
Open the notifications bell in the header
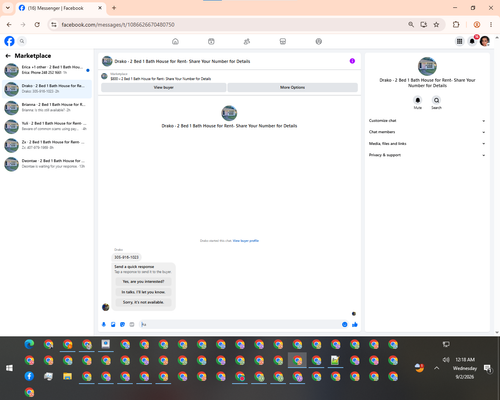(472, 41)
